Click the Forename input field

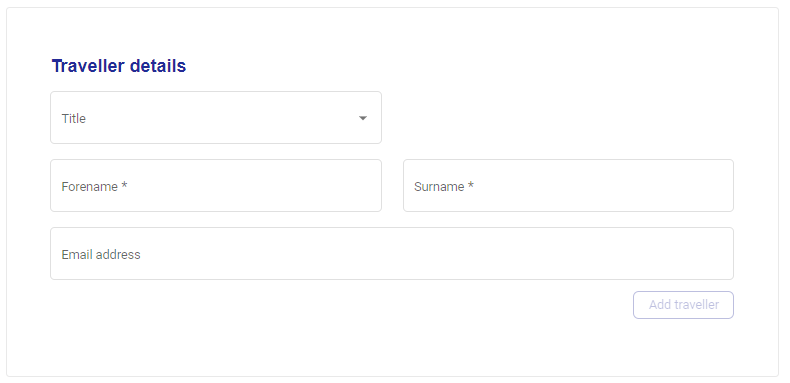pos(216,185)
